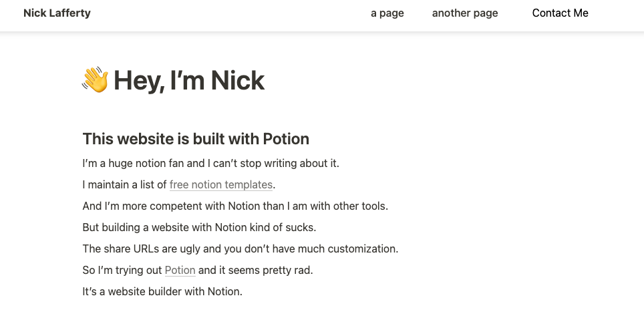644x326 pixels.
Task: Open the underlined Potion link in the paragraph
Action: pos(180,270)
